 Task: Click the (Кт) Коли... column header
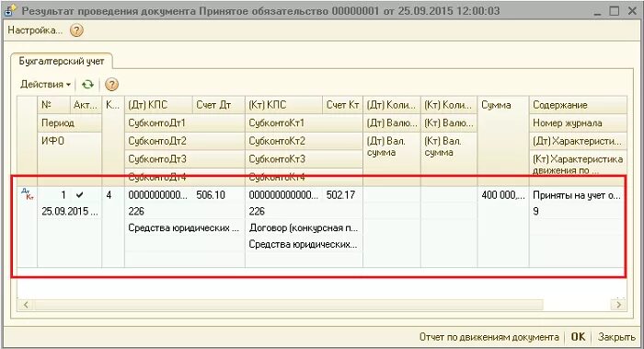(x=449, y=105)
